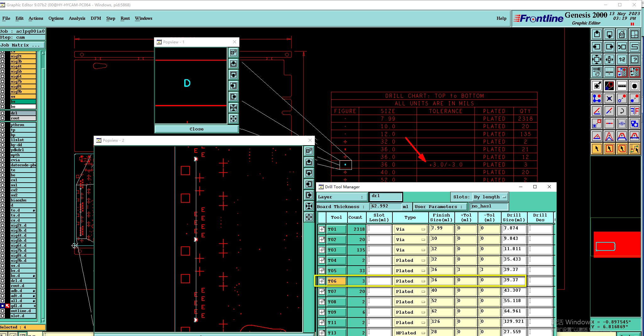
Task: Expand the T09 tool row
Action: tap(322, 312)
